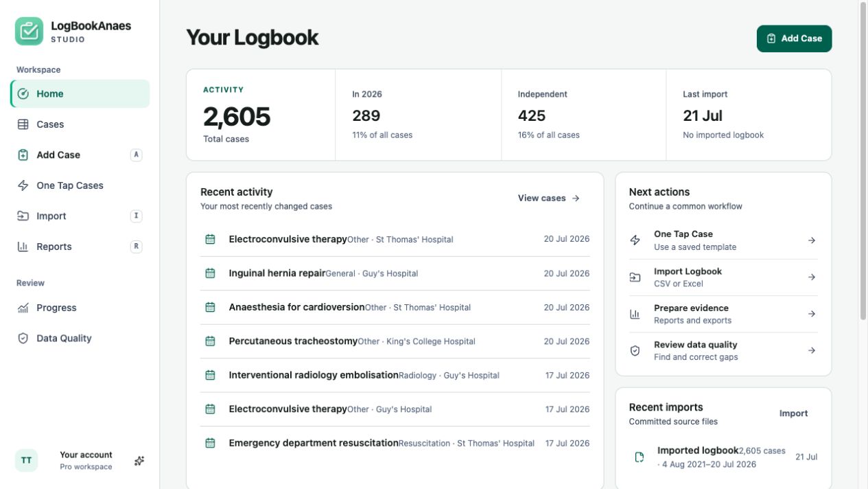Click the Progress chart icon
The image size is (868, 489).
tap(23, 308)
